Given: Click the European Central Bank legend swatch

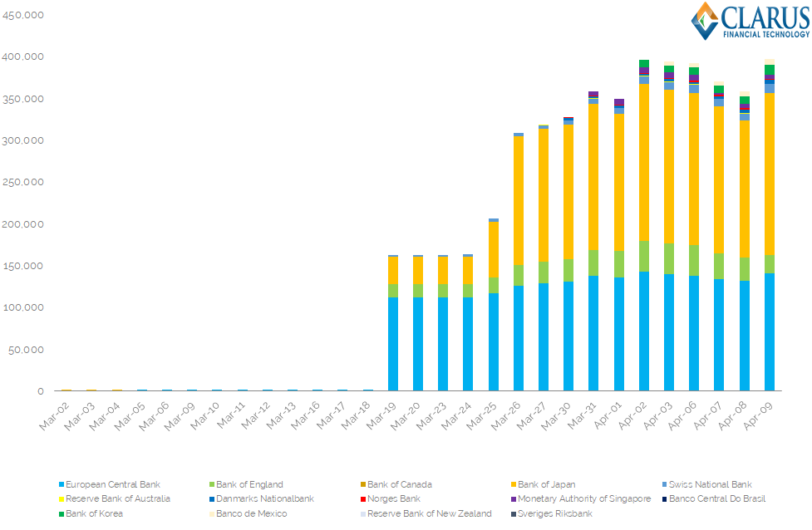Looking at the screenshot, I should point(62,484).
